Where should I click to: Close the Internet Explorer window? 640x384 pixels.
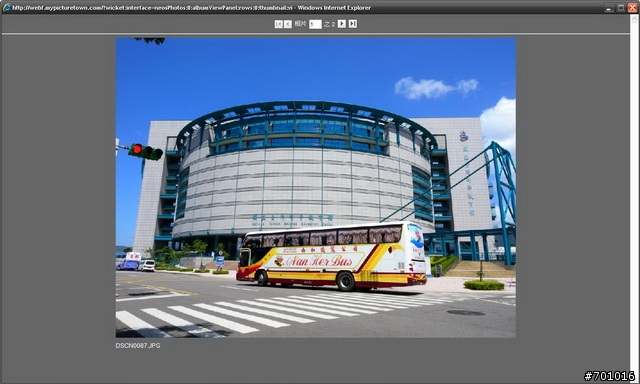tap(632, 7)
